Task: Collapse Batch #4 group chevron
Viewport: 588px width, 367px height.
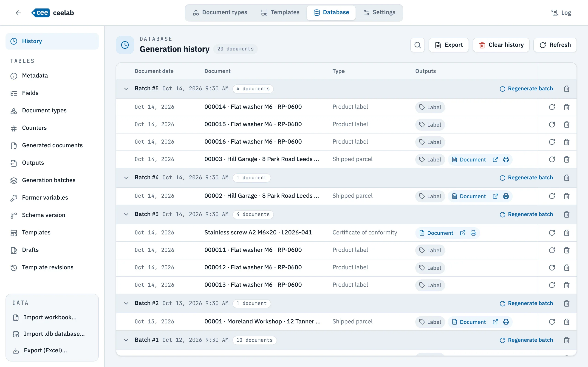Action: tap(126, 178)
